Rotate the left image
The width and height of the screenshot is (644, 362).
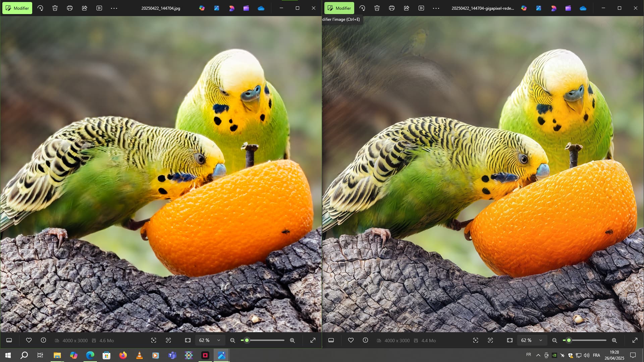(x=40, y=8)
